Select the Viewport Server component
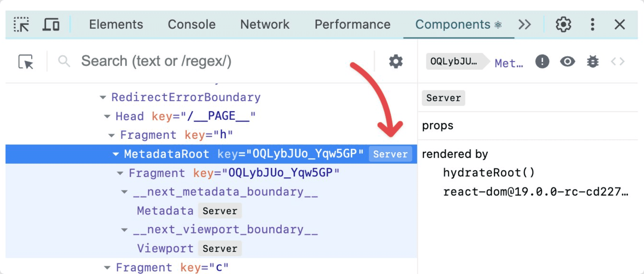 point(165,248)
